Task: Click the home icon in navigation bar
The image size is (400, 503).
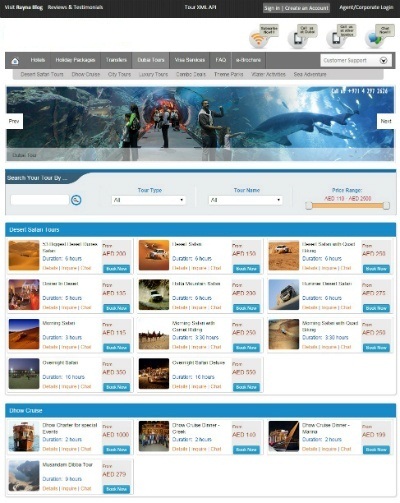Action: coord(15,61)
